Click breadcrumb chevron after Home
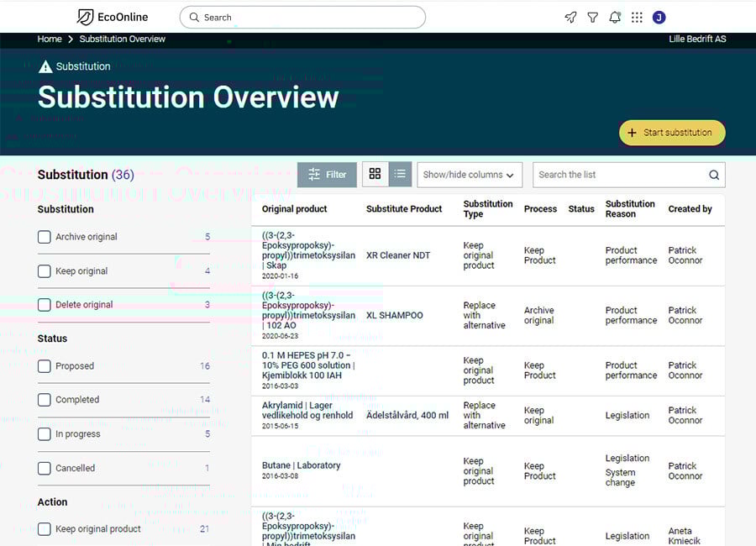Screen dimensions: 756x546 tap(71, 39)
